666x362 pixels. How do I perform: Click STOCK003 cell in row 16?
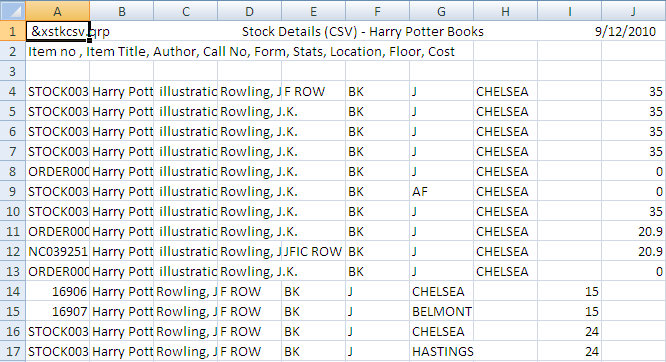click(x=58, y=331)
